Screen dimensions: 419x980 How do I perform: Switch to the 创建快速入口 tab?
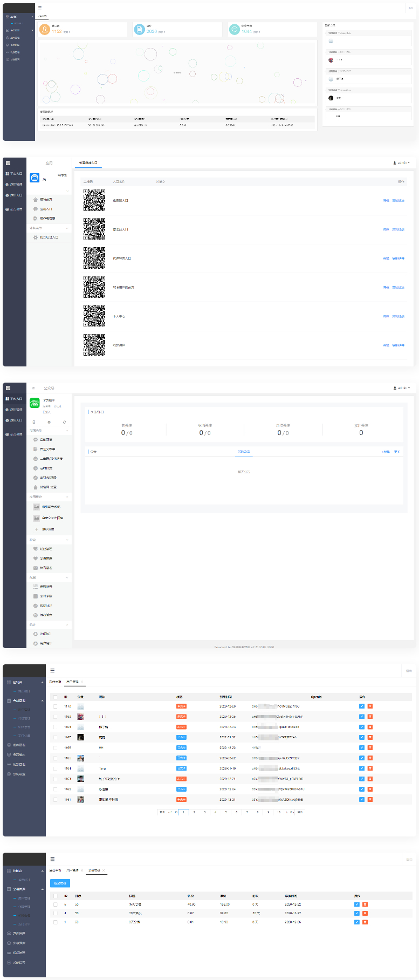(x=88, y=162)
